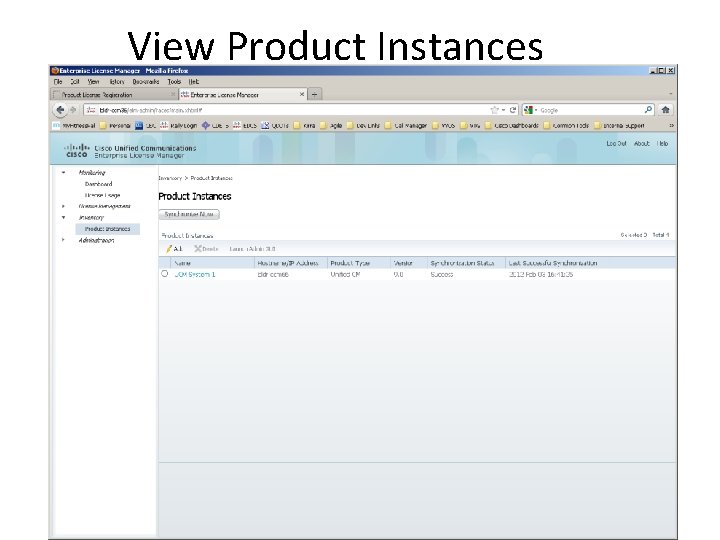The width and height of the screenshot is (720, 540).
Task: Open the Dev Links bookmarks folder
Action: tap(364, 125)
